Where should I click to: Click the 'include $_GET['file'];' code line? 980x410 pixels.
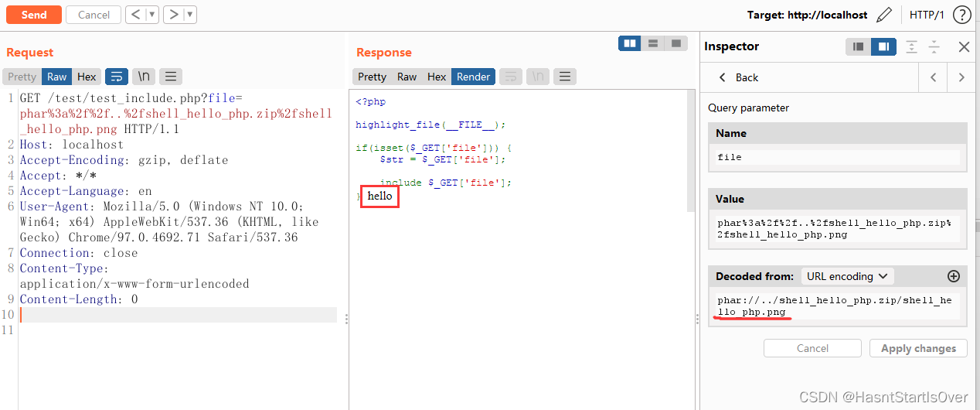(445, 183)
